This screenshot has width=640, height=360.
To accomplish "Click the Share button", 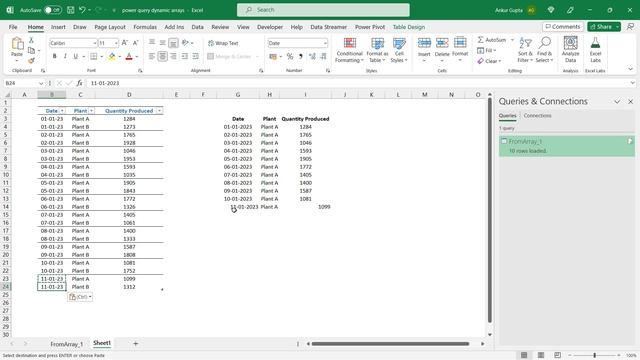I will coord(604,27).
